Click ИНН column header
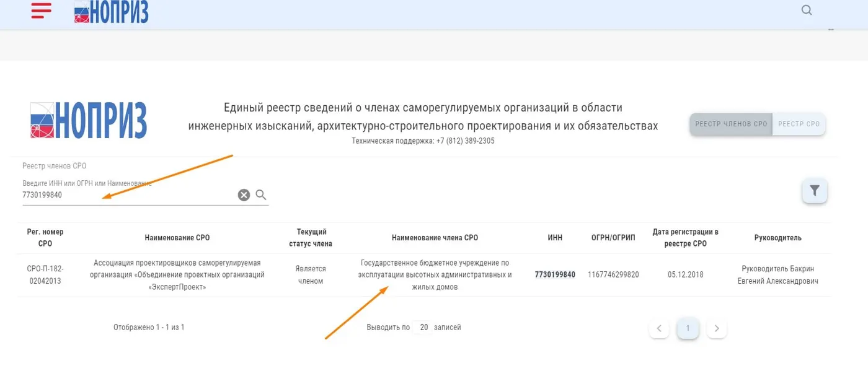 [555, 238]
